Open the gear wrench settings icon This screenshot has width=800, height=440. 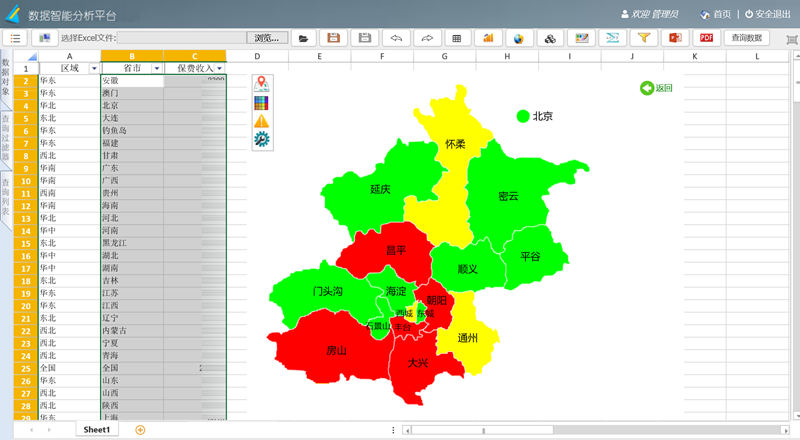pyautogui.click(x=262, y=139)
